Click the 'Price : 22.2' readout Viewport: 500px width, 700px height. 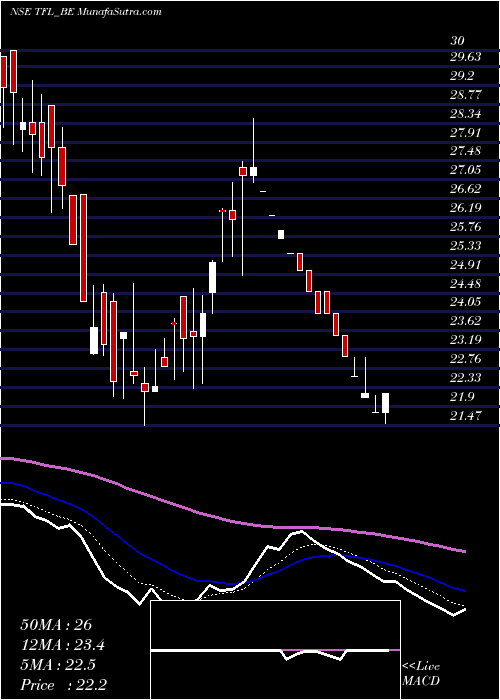point(63,685)
